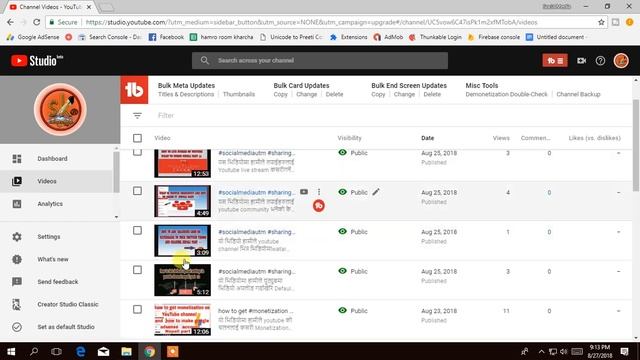Bookmark this page with the star icon

(601, 22)
